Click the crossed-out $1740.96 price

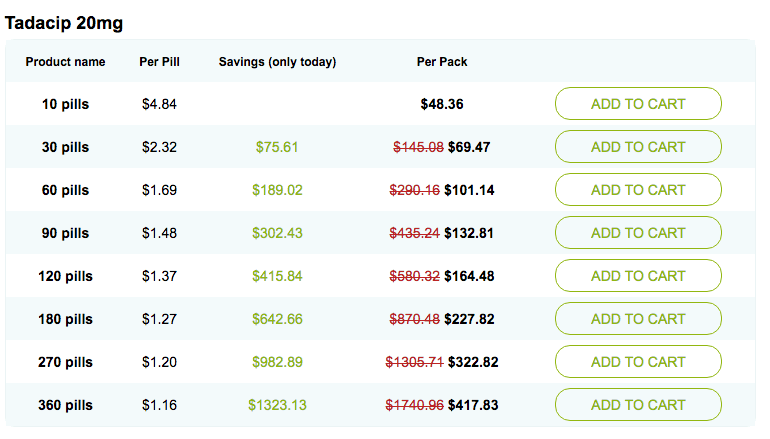click(x=414, y=405)
